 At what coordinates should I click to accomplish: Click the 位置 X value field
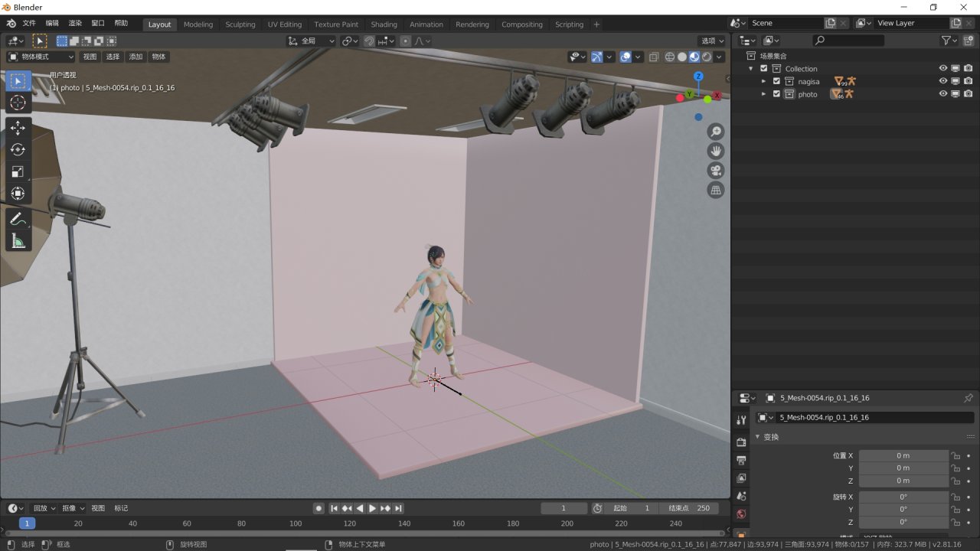[x=903, y=455]
